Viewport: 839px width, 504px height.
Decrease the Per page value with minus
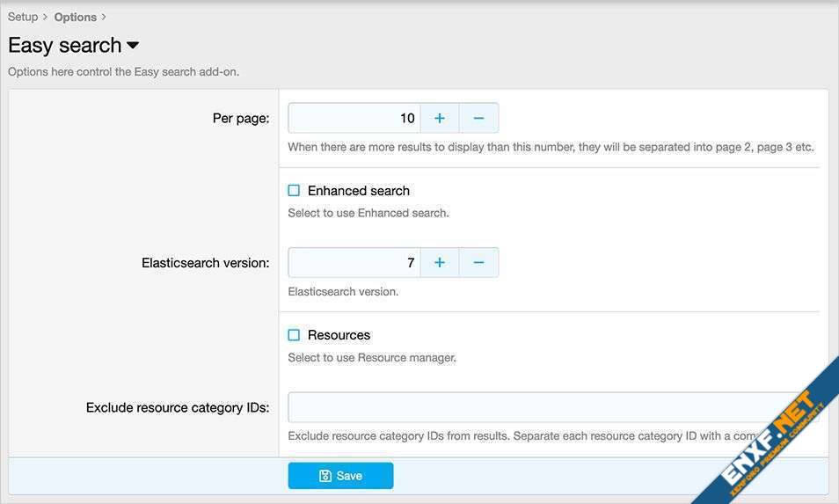(x=478, y=118)
